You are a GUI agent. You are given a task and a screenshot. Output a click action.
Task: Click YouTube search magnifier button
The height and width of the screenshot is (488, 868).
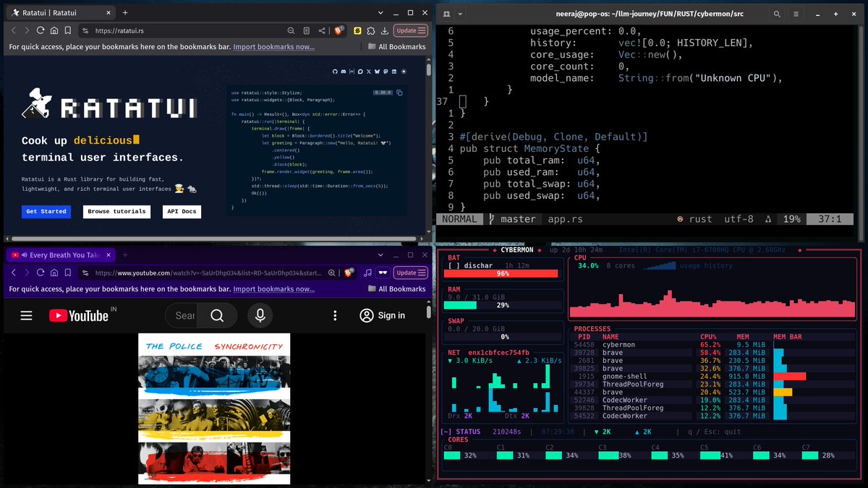[x=217, y=315]
